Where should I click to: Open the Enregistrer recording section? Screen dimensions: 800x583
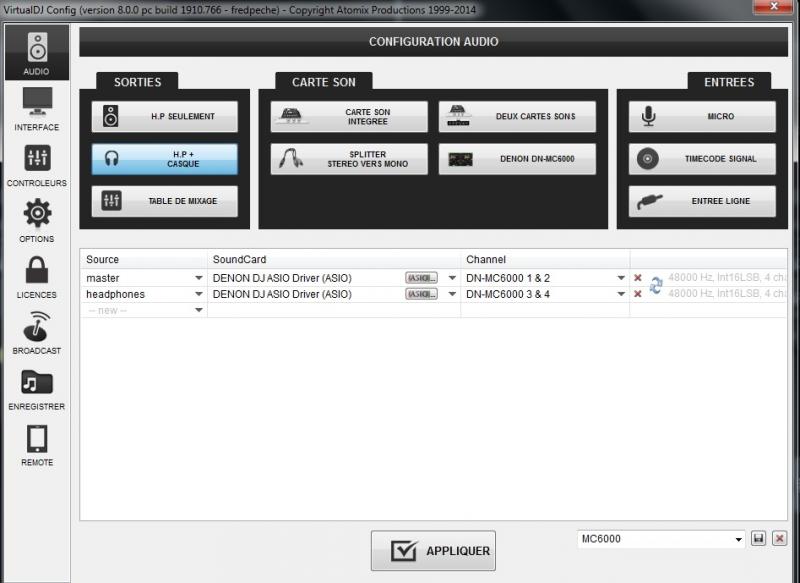(x=37, y=389)
